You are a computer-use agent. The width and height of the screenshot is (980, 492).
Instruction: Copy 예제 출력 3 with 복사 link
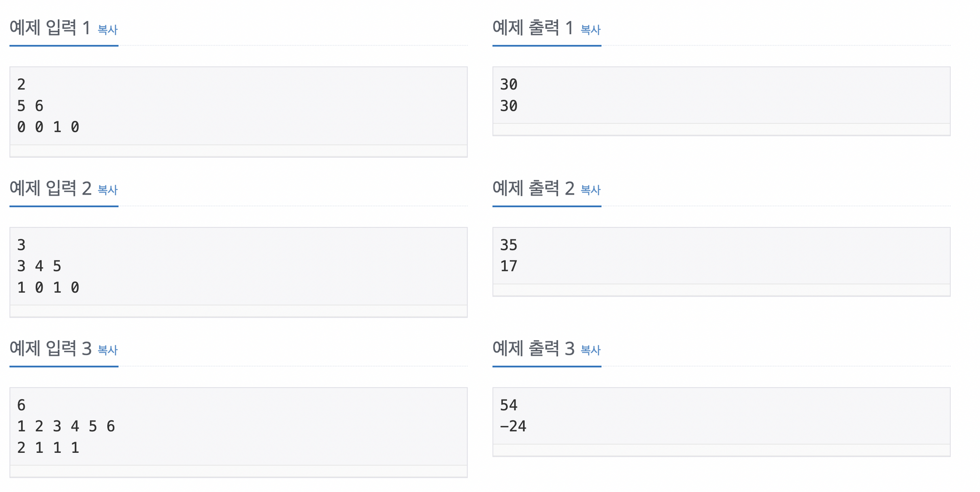tap(590, 350)
